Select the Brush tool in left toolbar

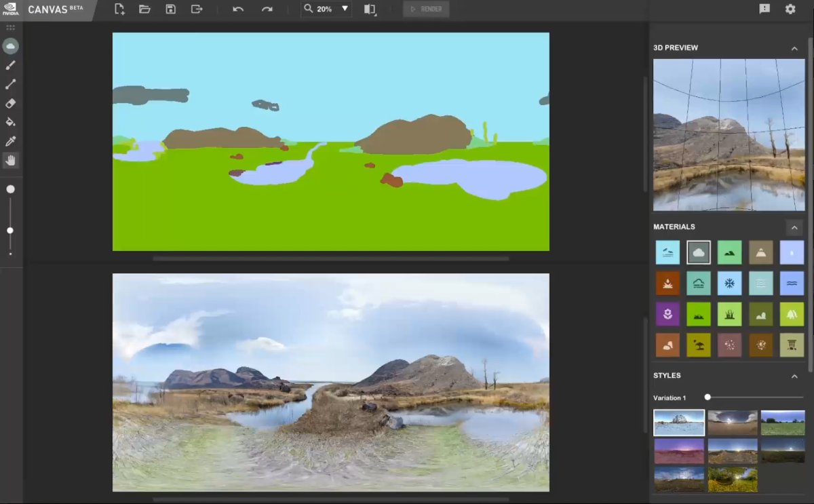click(x=10, y=65)
